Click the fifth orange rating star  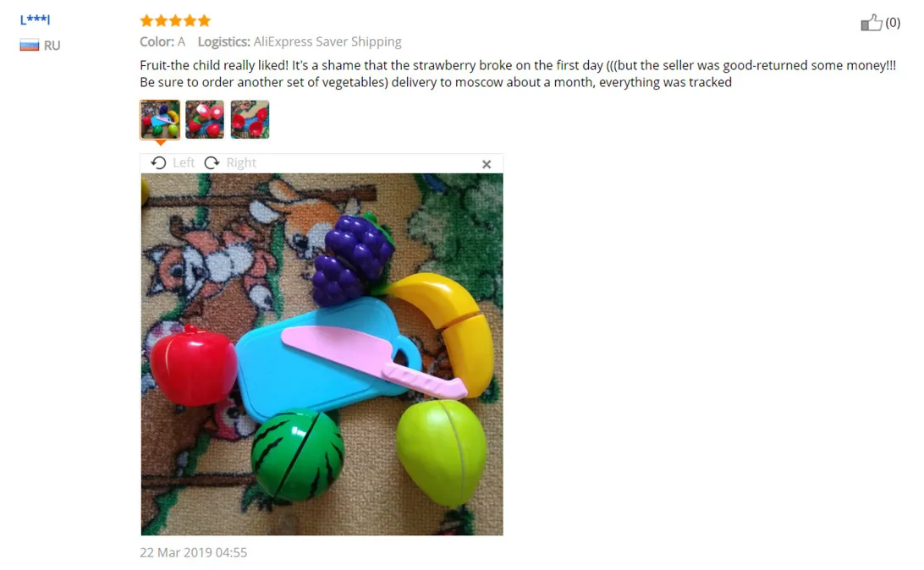pos(204,20)
